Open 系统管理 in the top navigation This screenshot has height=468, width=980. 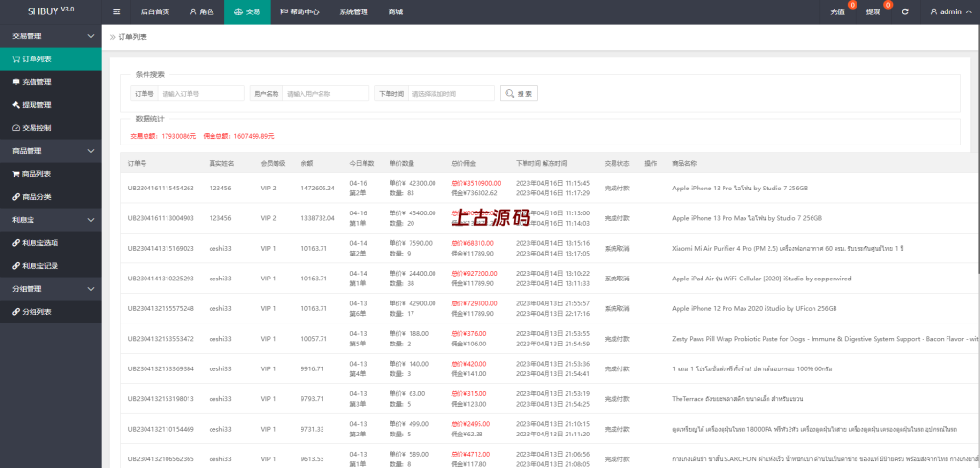click(354, 11)
